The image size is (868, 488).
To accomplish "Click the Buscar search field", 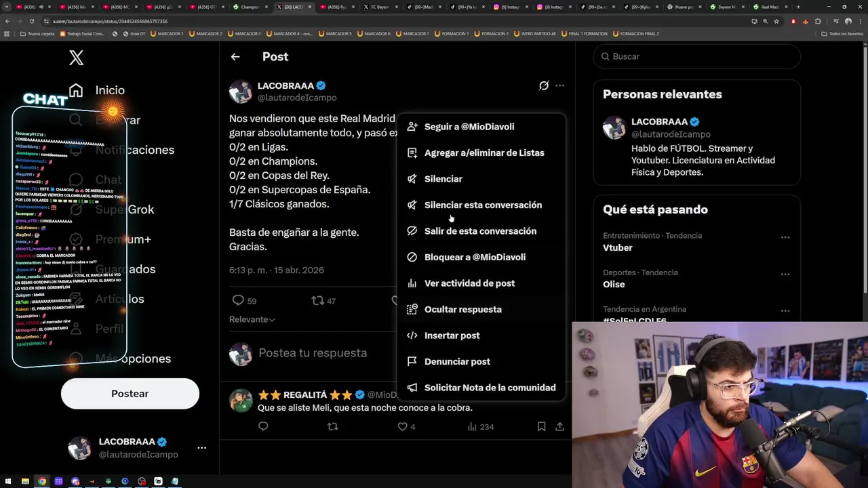I will tap(696, 56).
